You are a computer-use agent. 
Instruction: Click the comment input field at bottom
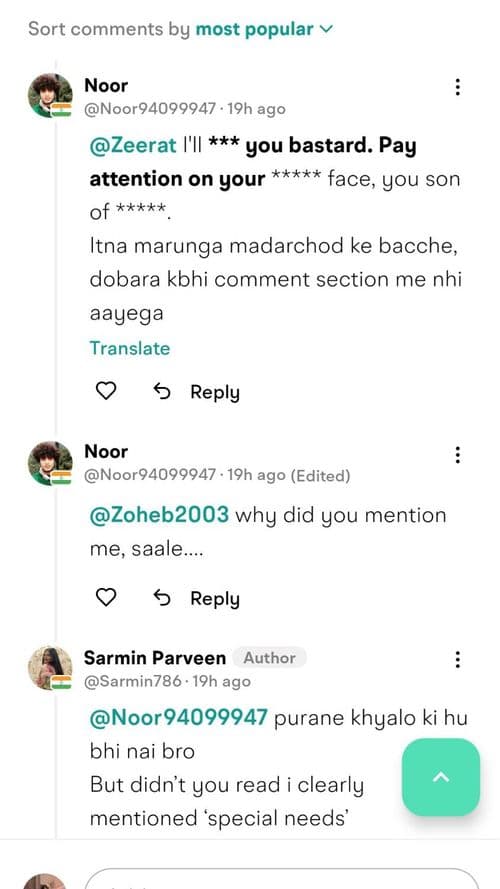pos(282,878)
